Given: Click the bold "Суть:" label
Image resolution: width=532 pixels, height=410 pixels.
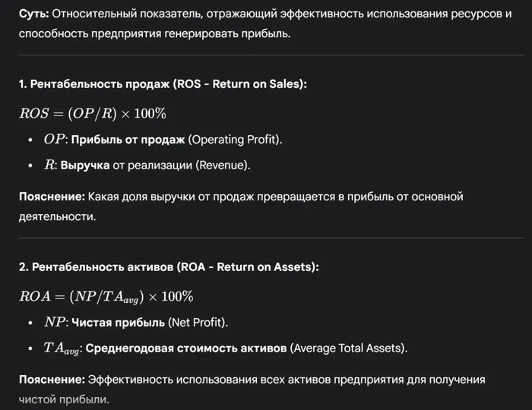Looking at the screenshot, I should [34, 15].
